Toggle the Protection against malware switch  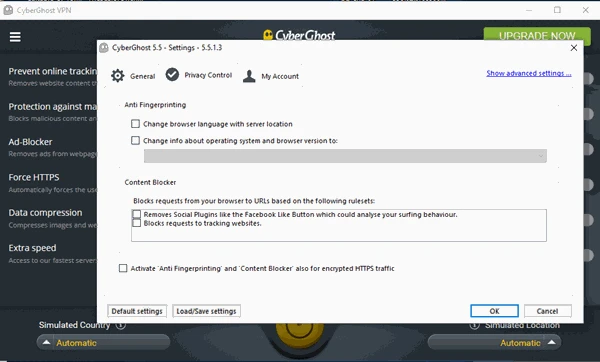click(x=589, y=113)
